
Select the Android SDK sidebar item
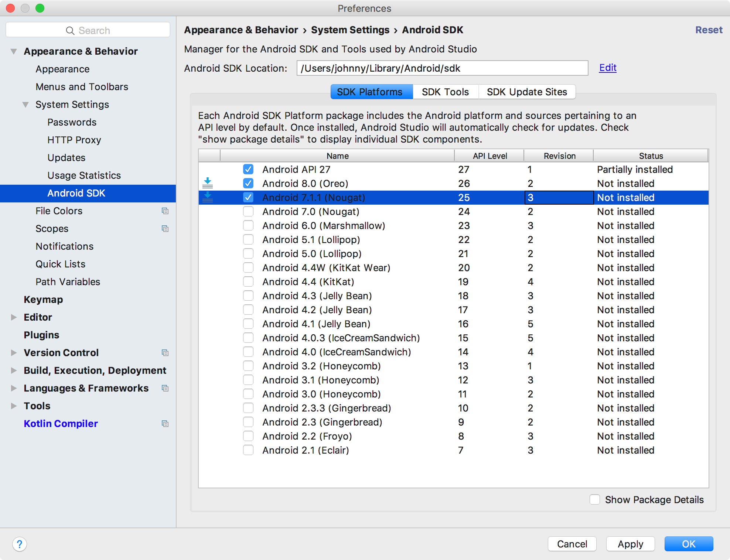point(88,193)
